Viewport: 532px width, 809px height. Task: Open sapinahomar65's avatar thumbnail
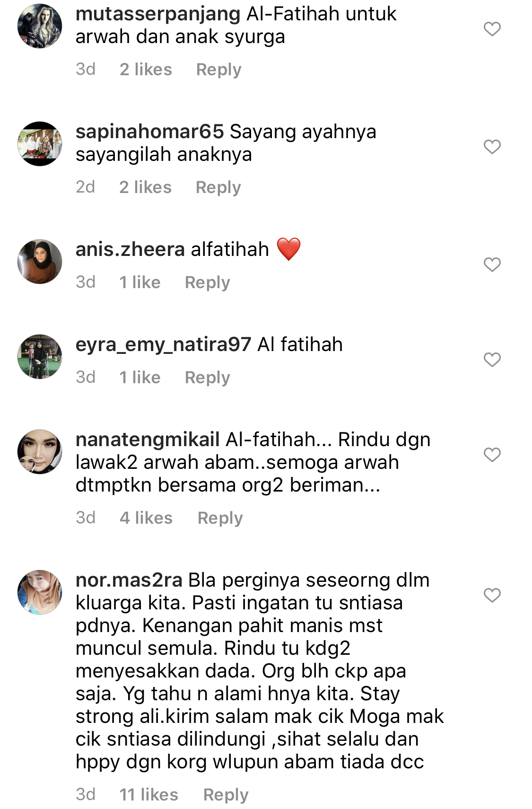pyautogui.click(x=40, y=143)
